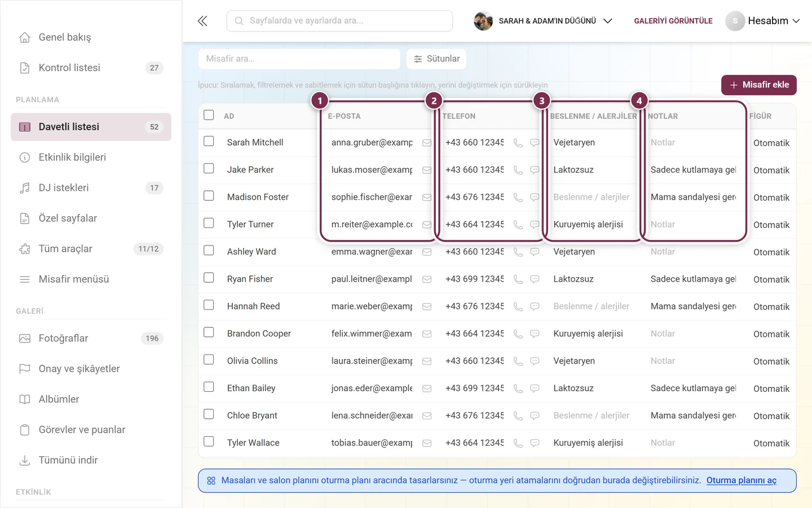Click the wedding couple avatar thumbnail
The width and height of the screenshot is (812, 508).
483,21
